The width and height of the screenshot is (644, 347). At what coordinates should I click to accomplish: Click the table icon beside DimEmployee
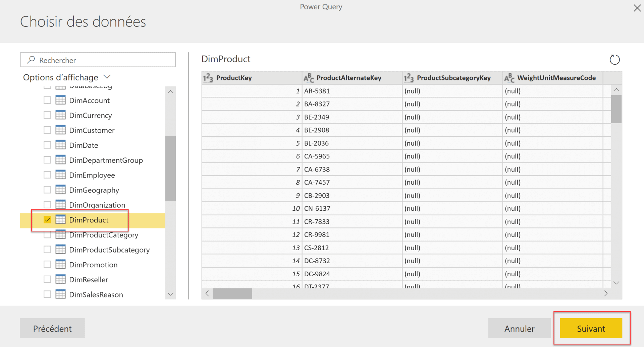tap(60, 175)
